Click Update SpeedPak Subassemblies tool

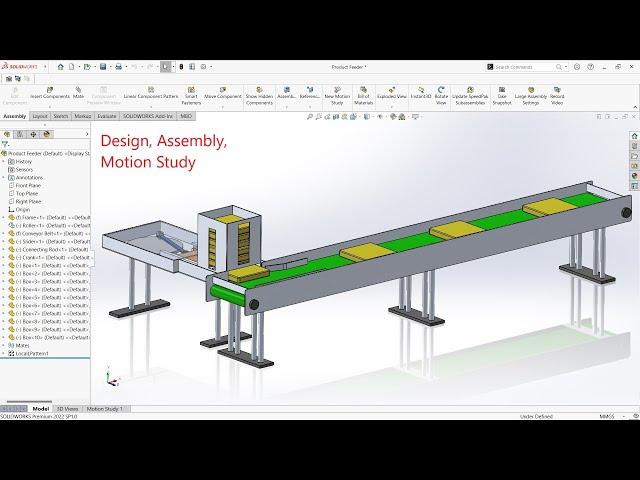click(x=470, y=96)
